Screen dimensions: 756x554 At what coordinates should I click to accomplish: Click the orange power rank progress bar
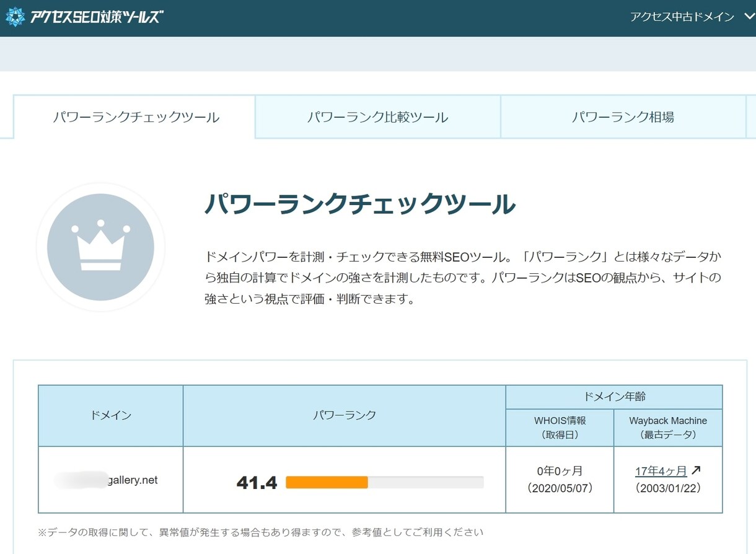point(327,482)
